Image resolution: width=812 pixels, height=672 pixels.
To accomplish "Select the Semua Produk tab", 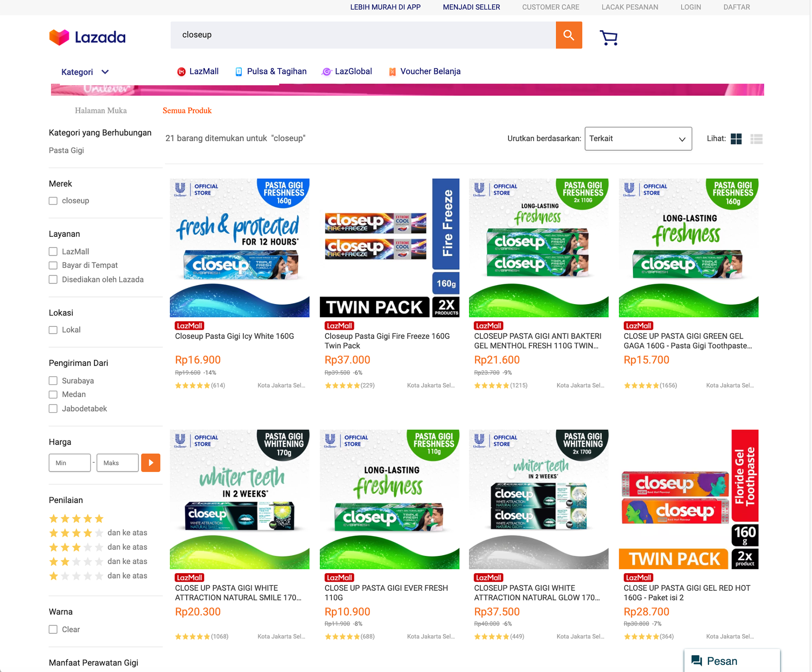I will pyautogui.click(x=187, y=110).
